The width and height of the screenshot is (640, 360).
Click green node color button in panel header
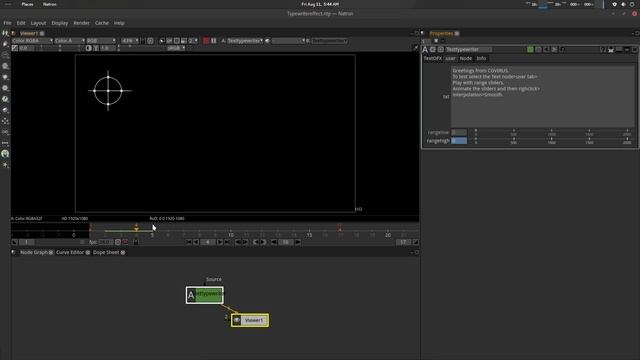click(530, 49)
